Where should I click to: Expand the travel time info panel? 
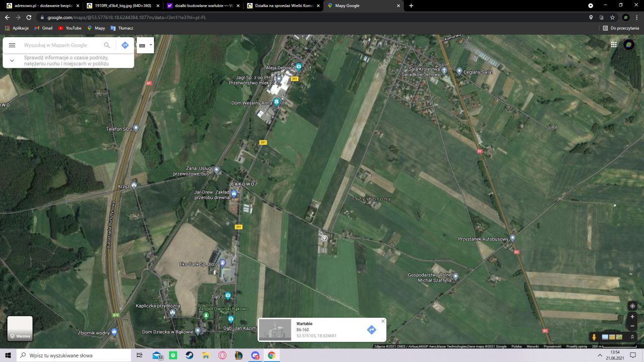click(12, 61)
